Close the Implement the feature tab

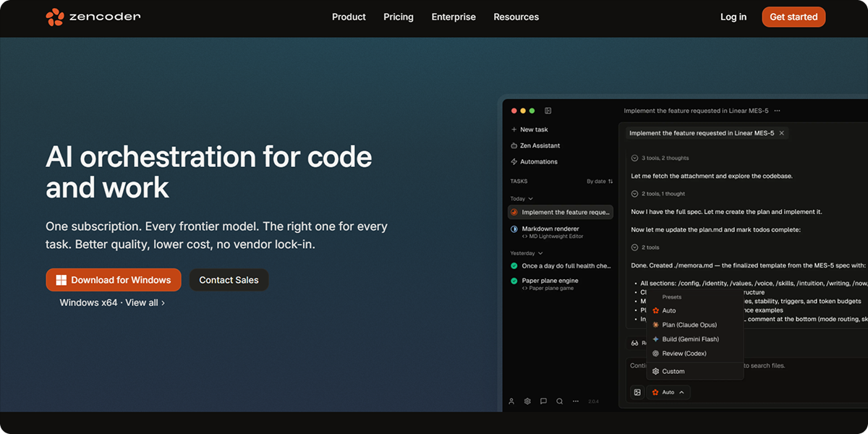tap(781, 133)
